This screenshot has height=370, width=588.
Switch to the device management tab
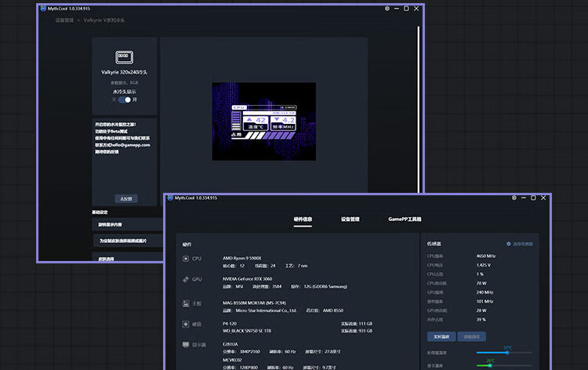[350, 219]
